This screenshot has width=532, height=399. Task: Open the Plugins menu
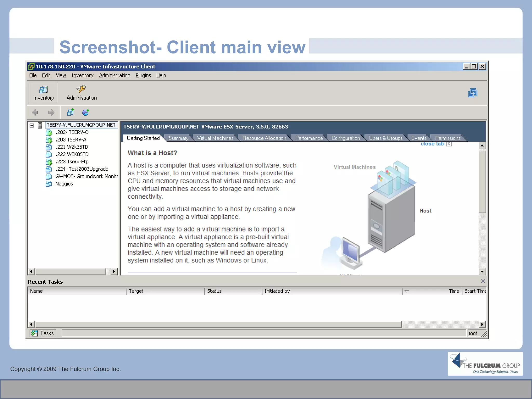[x=143, y=75]
